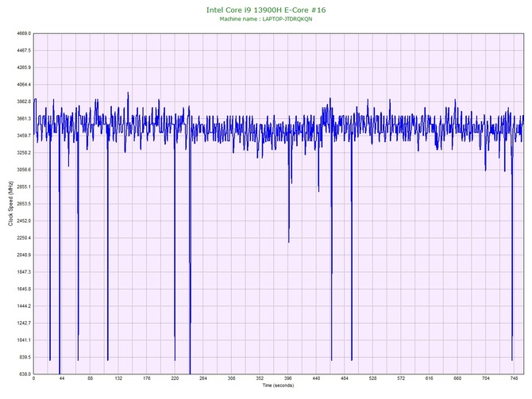Select the y-axis value 3056.6
This screenshot has width=532, height=399.
(23, 170)
